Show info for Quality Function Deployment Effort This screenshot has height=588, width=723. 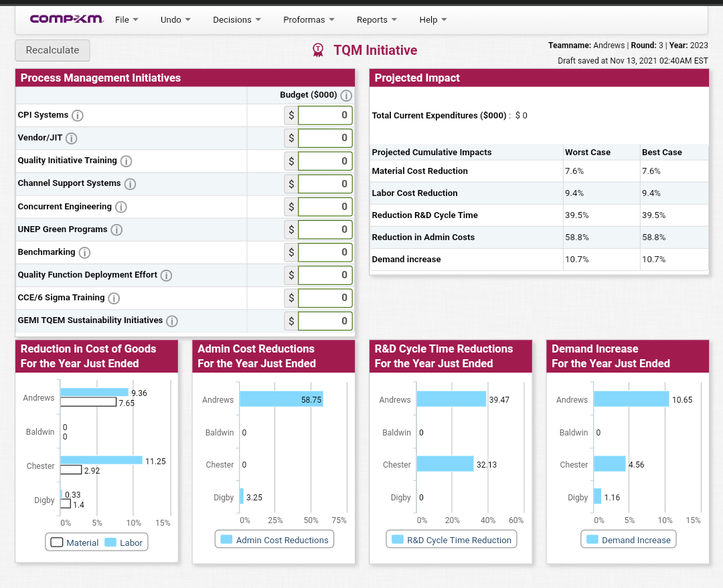166,276
